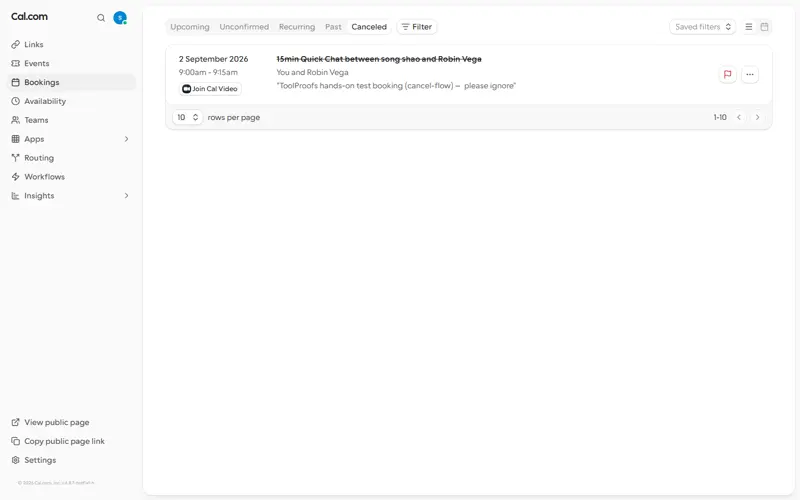This screenshot has height=500, width=800.
Task: Open the Availability page
Action: tap(72, 101)
